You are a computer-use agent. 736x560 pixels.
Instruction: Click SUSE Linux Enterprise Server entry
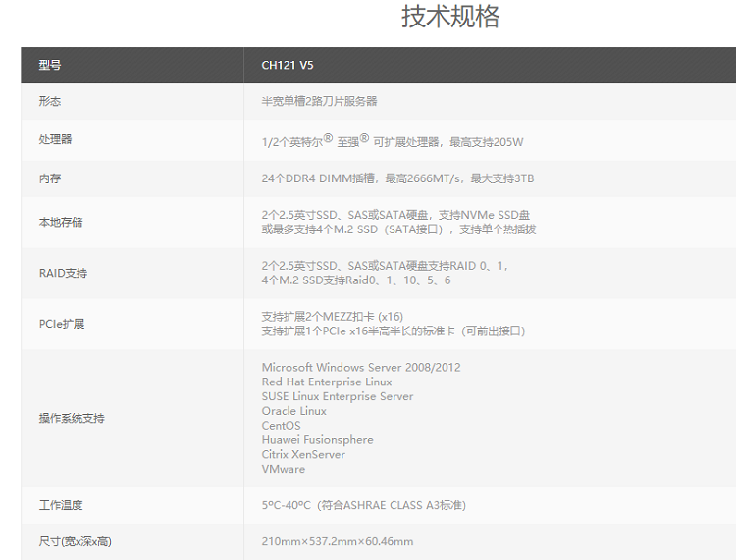pyautogui.click(x=338, y=396)
